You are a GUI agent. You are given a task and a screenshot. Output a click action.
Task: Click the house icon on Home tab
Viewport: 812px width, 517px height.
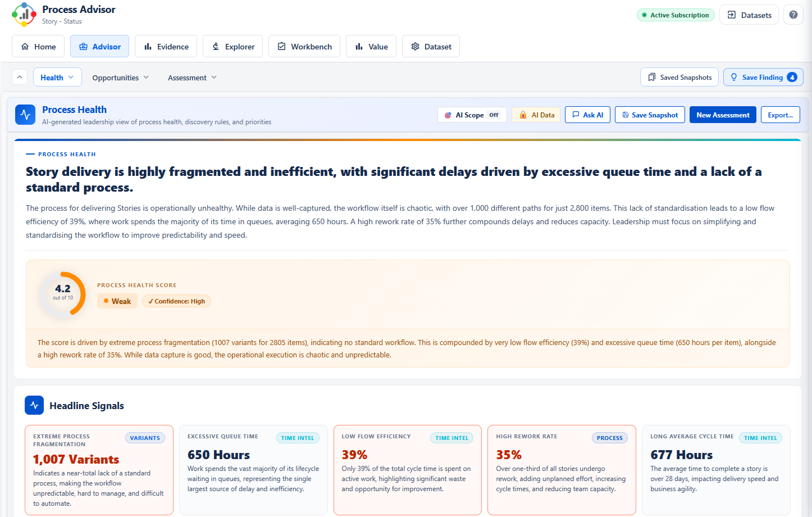25,47
